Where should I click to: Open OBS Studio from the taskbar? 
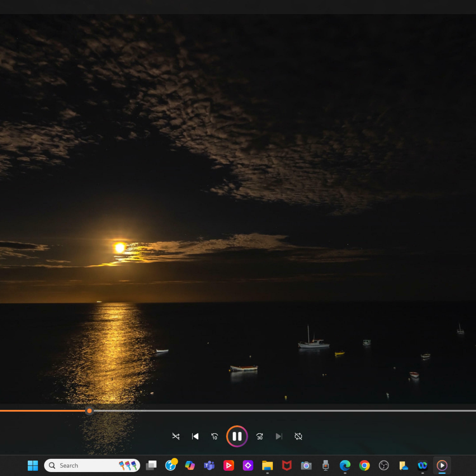click(384, 465)
